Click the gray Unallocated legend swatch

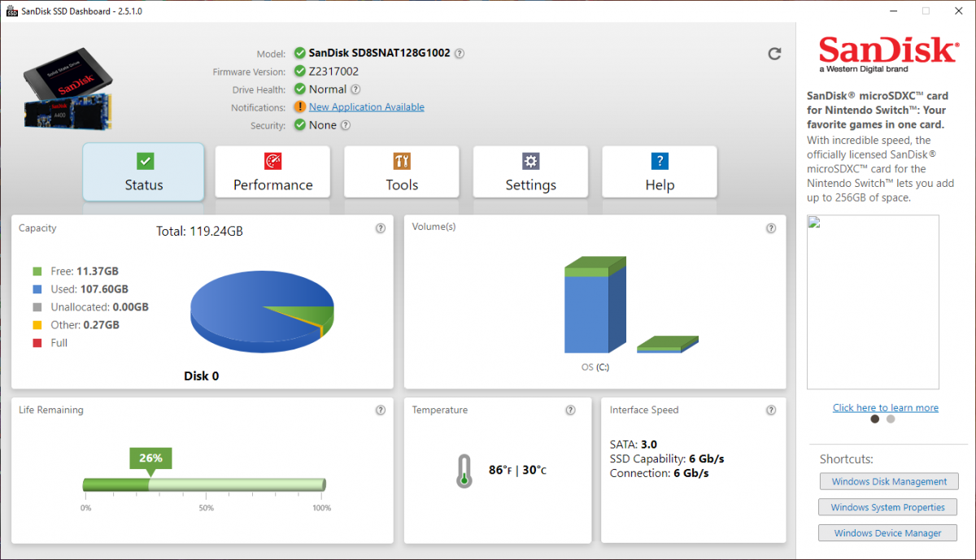click(x=37, y=307)
